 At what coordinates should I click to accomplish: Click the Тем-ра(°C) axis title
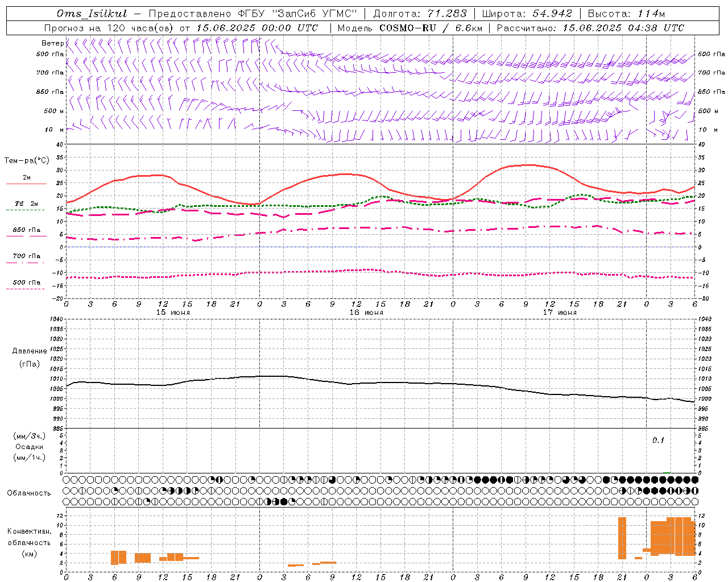(x=27, y=161)
